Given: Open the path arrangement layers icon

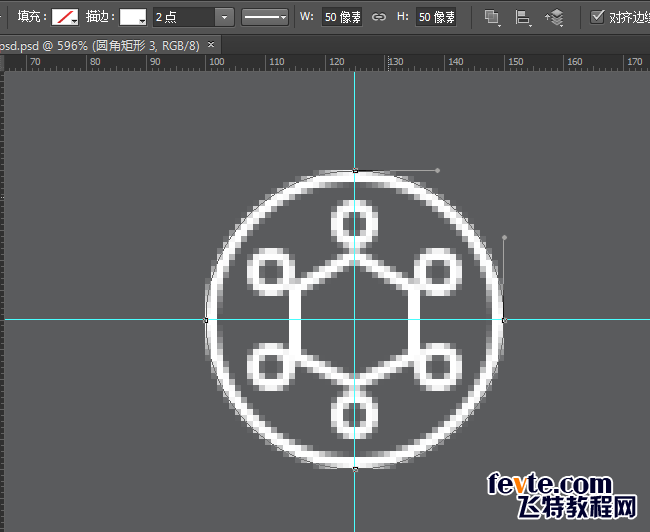Looking at the screenshot, I should [x=554, y=17].
